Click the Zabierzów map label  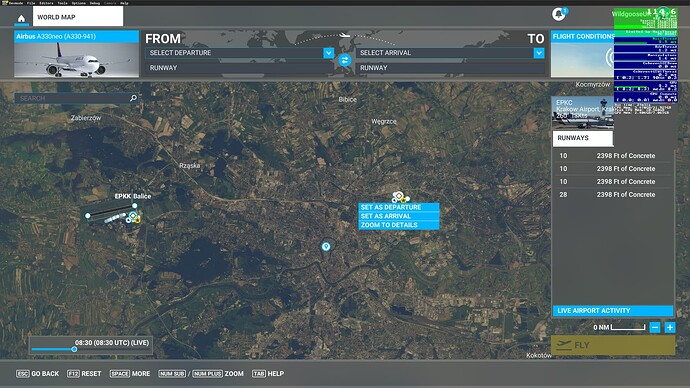pyautogui.click(x=86, y=118)
